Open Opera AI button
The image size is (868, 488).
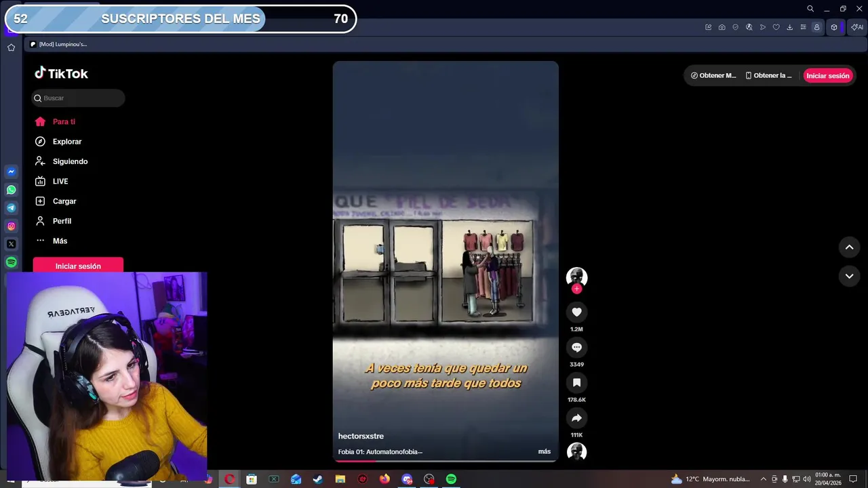click(857, 27)
